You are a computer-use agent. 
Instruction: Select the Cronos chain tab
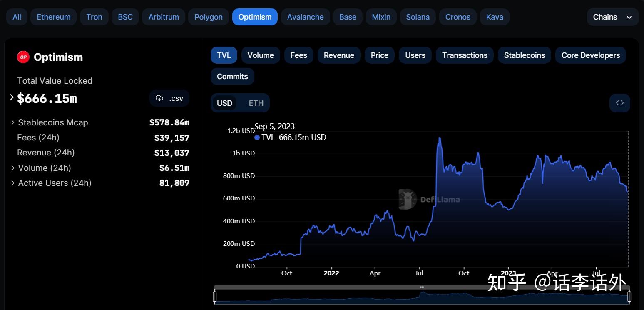coord(458,17)
